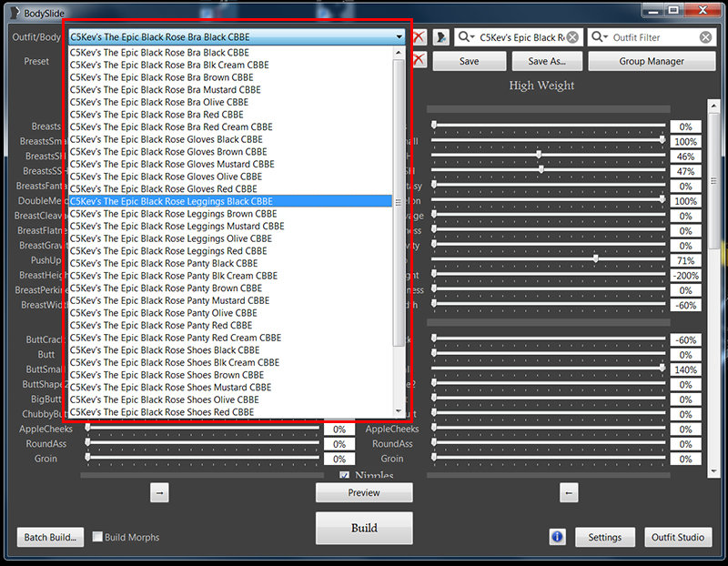Open the group filter search magnifier menu
728x566 pixels.
466,36
